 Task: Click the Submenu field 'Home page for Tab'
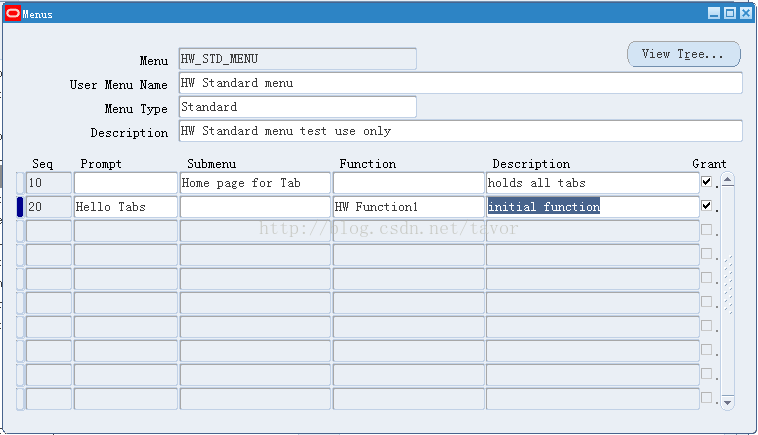pyautogui.click(x=255, y=183)
